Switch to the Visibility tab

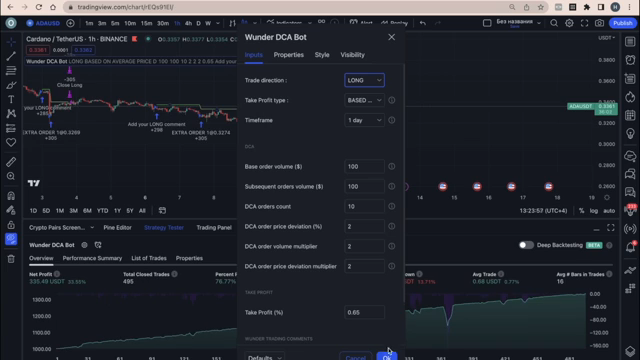(x=353, y=55)
